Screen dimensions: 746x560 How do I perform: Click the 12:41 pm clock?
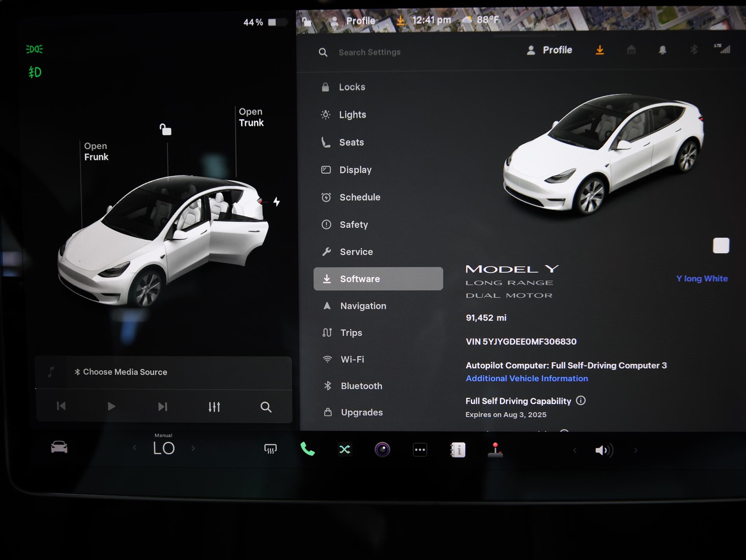click(432, 20)
